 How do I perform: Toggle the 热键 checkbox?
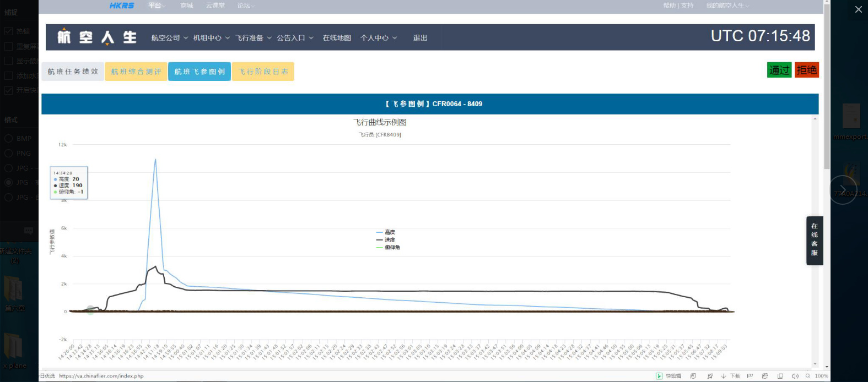8,31
